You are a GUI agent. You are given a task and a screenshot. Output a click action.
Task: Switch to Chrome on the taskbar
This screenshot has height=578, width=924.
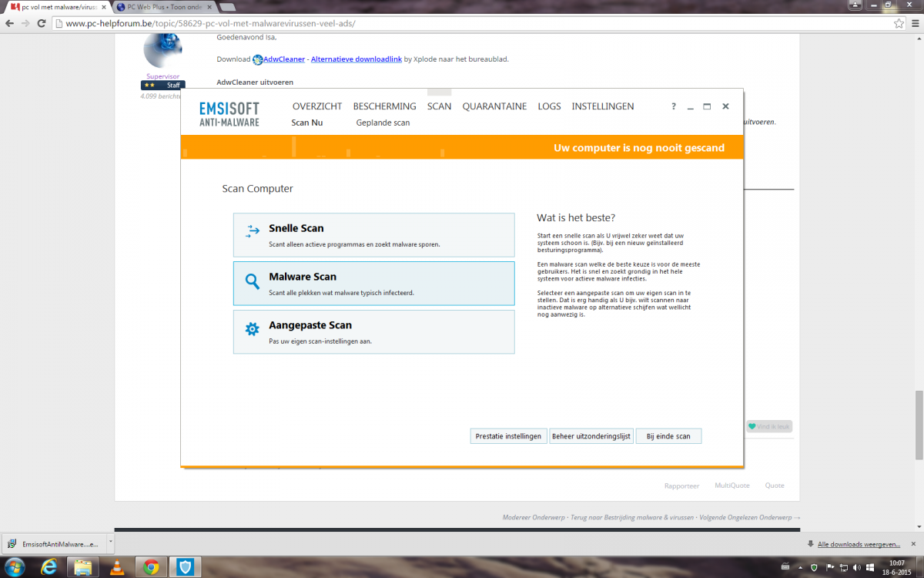click(151, 567)
